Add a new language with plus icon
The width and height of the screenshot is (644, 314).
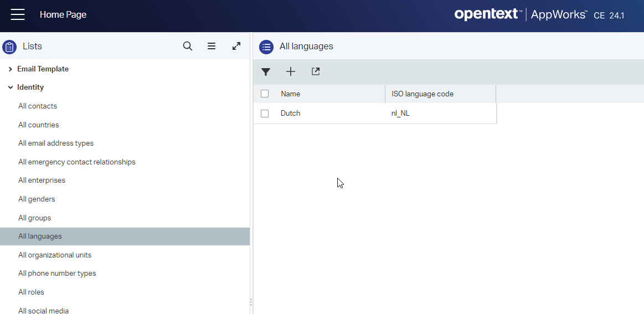point(291,71)
